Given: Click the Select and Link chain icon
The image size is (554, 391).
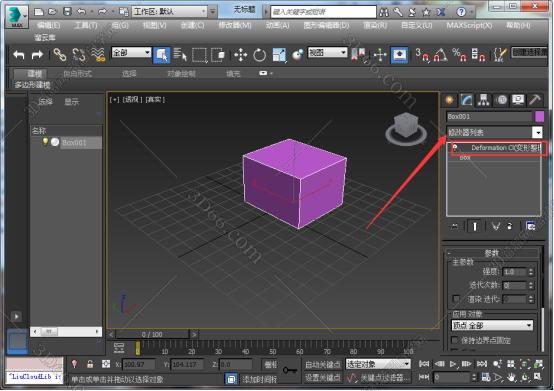Looking at the screenshot, I should pos(60,55).
